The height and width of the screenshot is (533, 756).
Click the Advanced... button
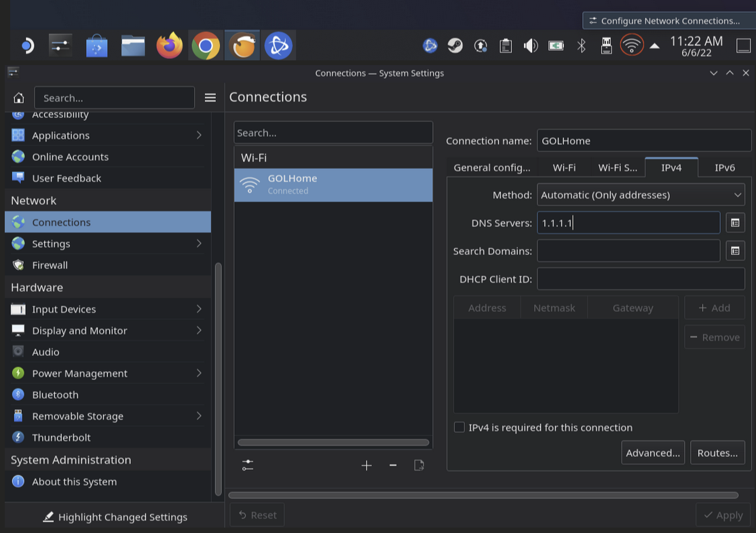click(652, 453)
